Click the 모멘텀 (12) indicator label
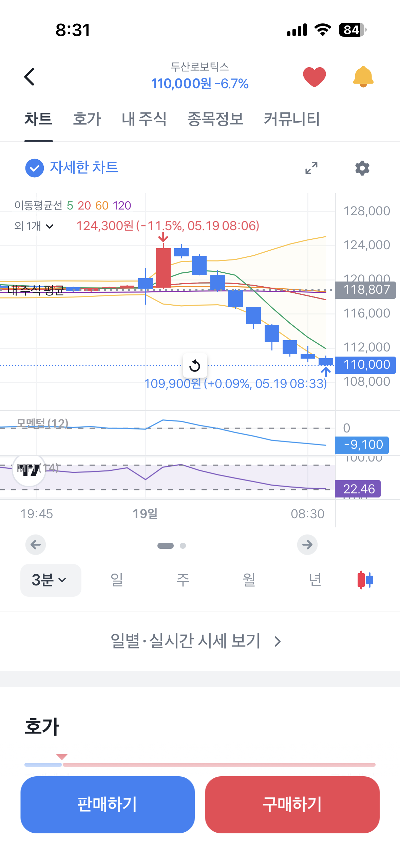The width and height of the screenshot is (400, 868). (42, 423)
